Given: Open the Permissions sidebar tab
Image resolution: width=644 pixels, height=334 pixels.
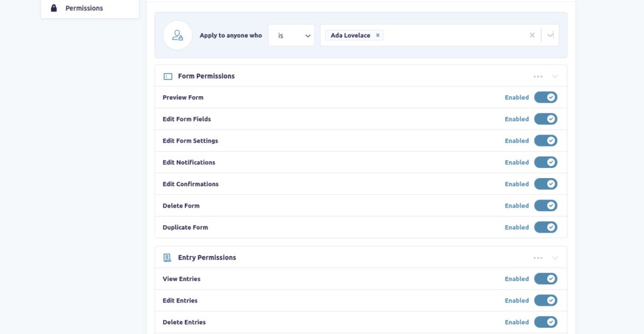Looking at the screenshot, I should [90, 8].
